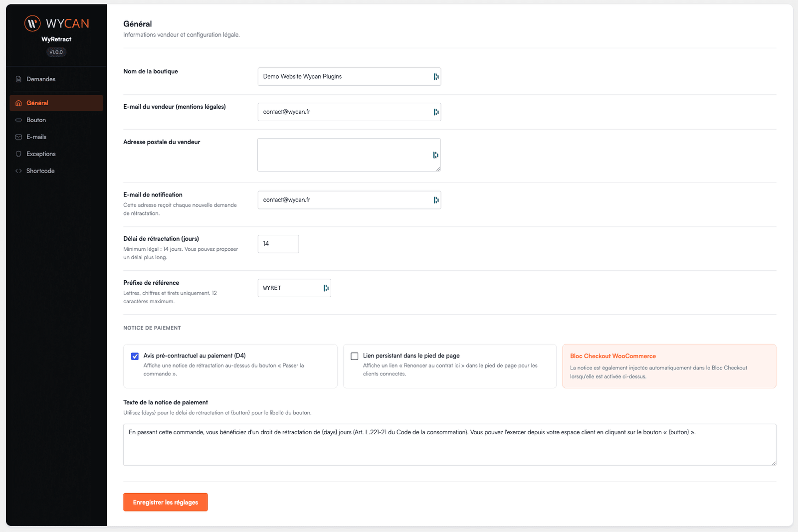Focus the Nom de la boutique input
This screenshot has width=798, height=532.
pos(349,77)
